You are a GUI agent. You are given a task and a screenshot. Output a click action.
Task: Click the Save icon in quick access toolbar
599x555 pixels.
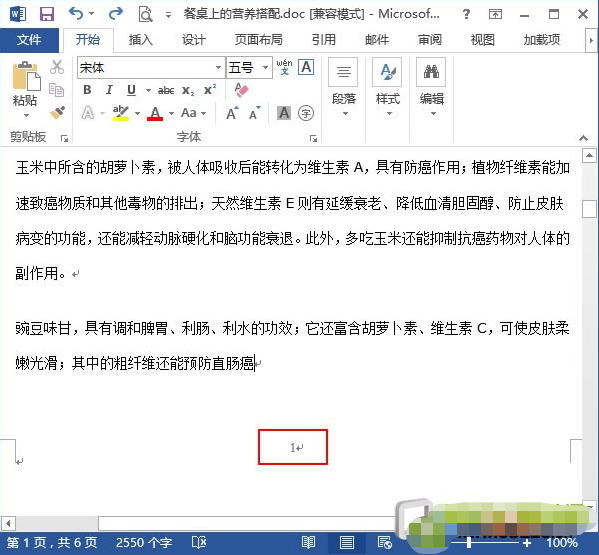click(x=47, y=14)
